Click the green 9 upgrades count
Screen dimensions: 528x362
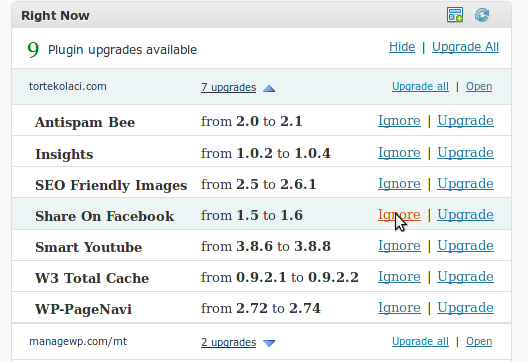point(33,50)
